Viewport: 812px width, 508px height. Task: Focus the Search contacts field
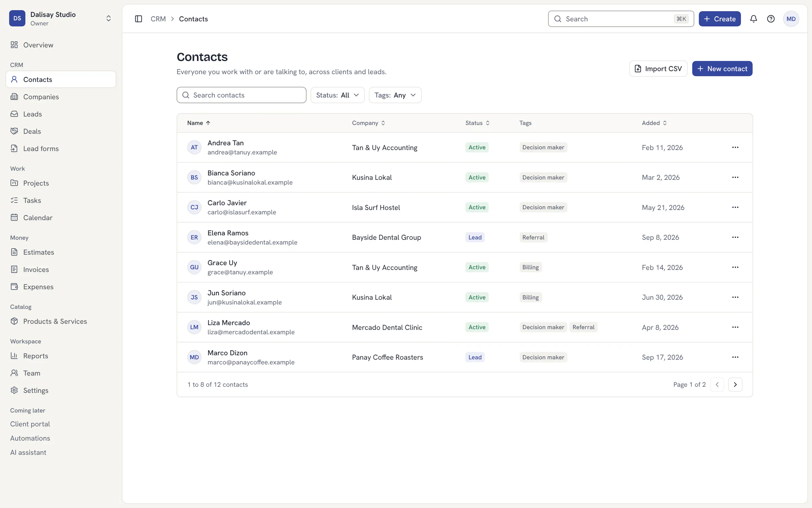coord(241,95)
